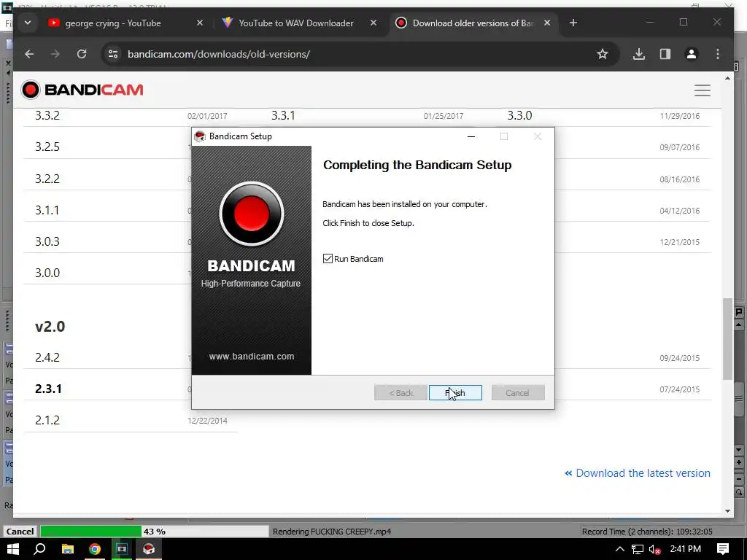Switch to YouTube to WAV Downloader tab
Image resolution: width=747 pixels, height=560 pixels.
(x=295, y=23)
